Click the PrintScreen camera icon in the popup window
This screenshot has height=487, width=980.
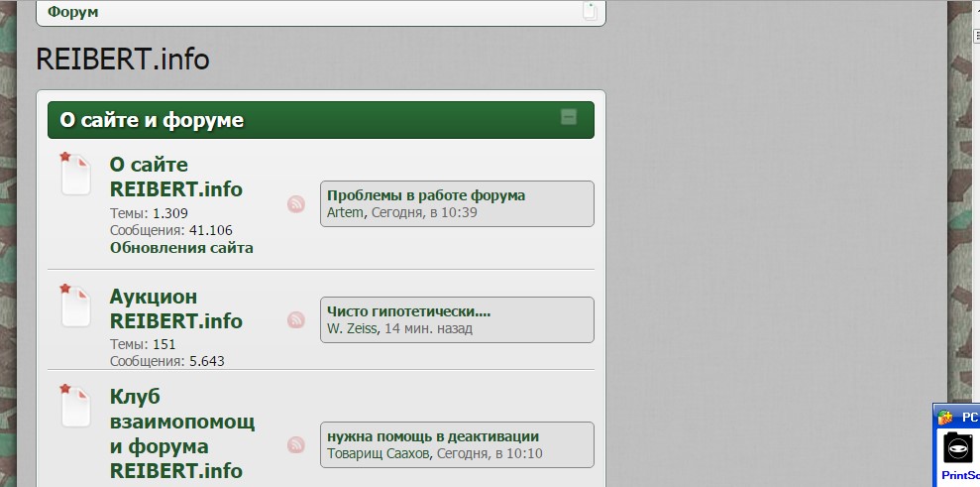[958, 448]
